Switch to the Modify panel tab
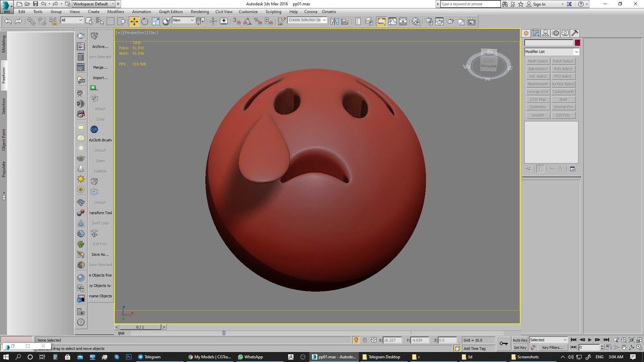 [x=536, y=33]
